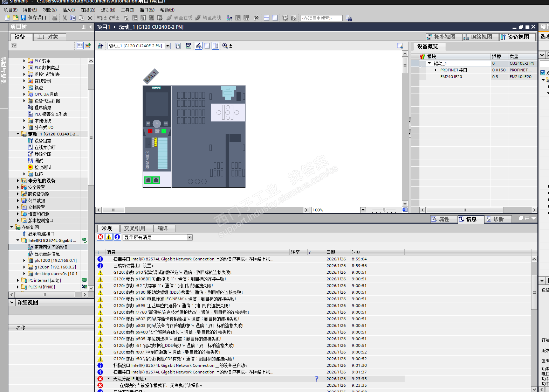549x392 pixels.
Task: Open the 驱动_1 device selector dropdown
Action: tap(167, 46)
